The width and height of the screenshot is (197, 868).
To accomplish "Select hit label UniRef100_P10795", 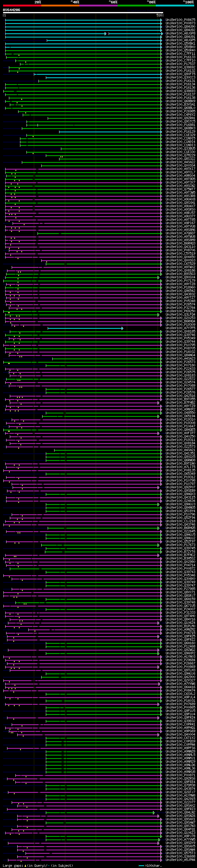I will [180, 345].
